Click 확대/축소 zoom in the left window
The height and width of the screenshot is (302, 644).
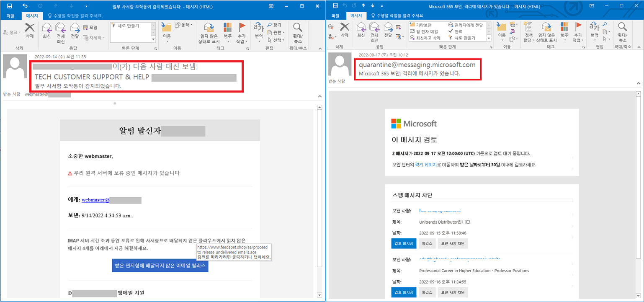(298, 33)
